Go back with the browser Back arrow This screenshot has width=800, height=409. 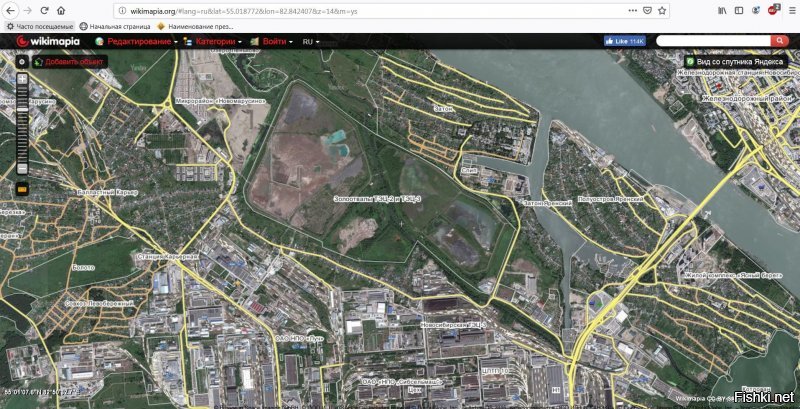point(11,10)
